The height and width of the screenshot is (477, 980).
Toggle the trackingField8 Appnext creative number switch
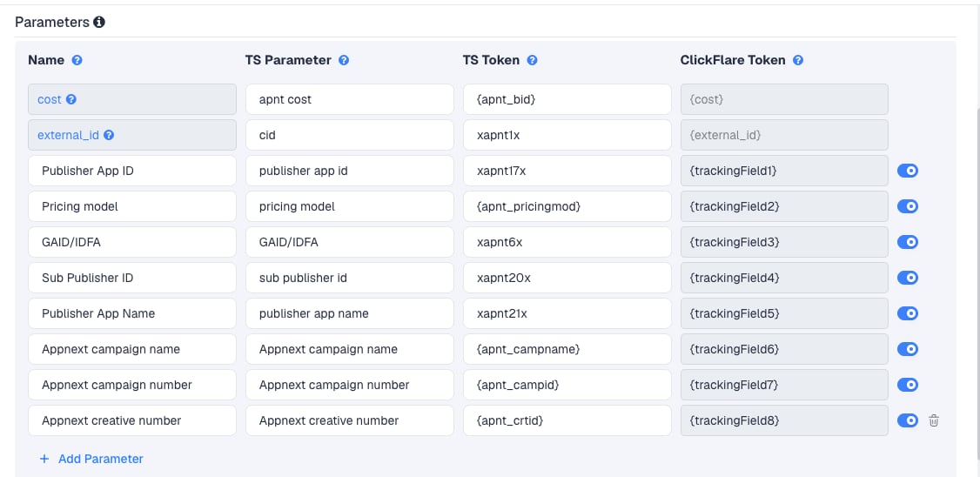coord(908,420)
